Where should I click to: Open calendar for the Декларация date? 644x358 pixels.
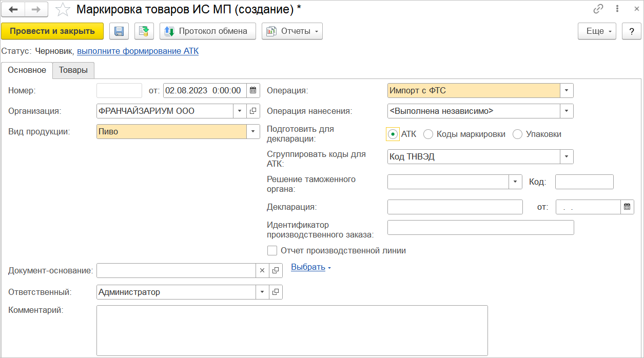coord(627,207)
